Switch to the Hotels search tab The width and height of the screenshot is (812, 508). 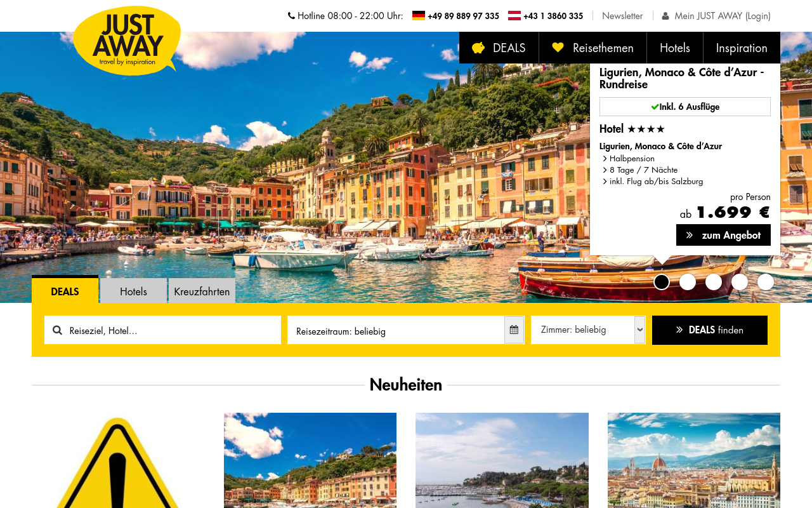pyautogui.click(x=133, y=291)
